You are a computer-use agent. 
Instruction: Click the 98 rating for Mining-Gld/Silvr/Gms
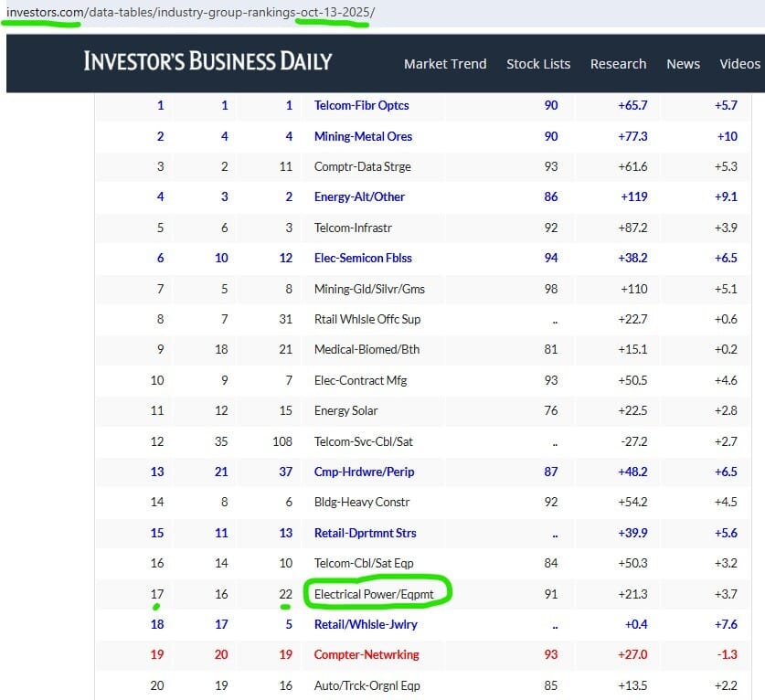tap(551, 289)
